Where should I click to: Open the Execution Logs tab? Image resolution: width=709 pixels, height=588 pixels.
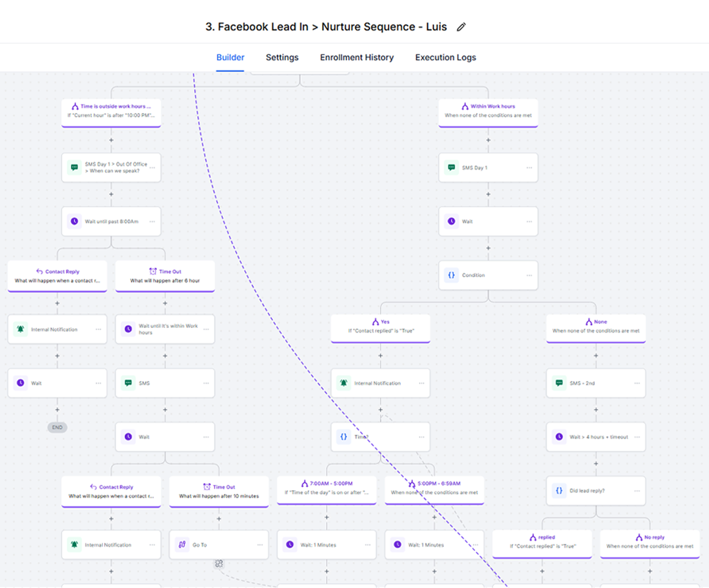coord(446,58)
